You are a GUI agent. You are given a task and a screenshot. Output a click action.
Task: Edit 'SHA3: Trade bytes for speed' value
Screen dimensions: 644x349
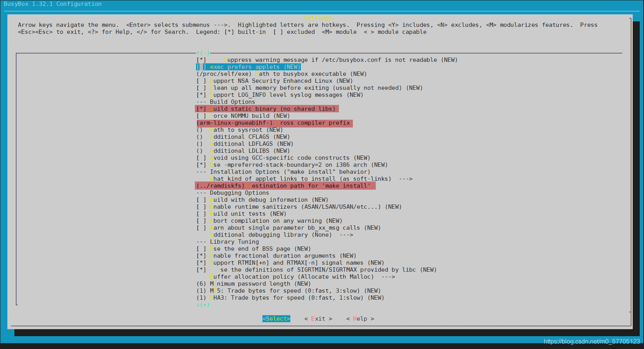tap(290, 298)
